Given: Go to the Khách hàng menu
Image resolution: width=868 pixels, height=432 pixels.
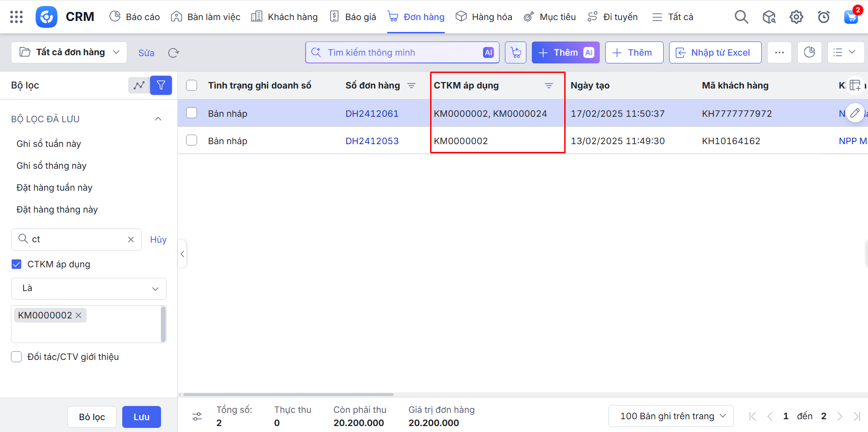Looking at the screenshot, I should 285,17.
